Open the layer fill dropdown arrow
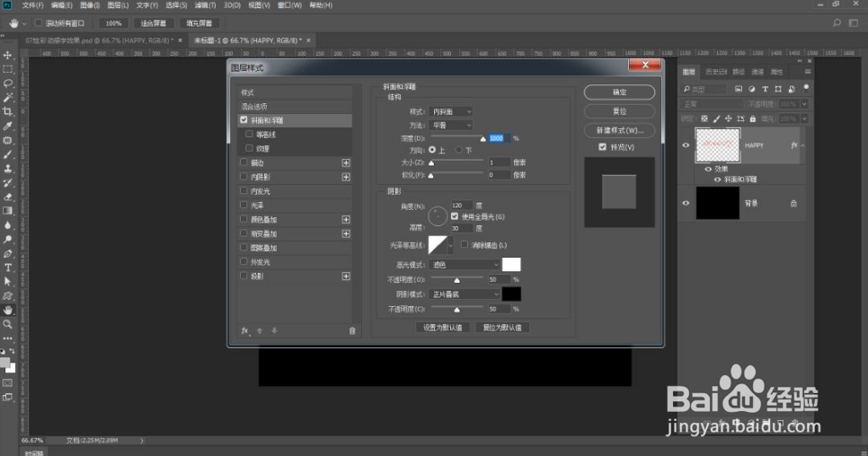Viewport: 868px width, 456px height. point(804,118)
